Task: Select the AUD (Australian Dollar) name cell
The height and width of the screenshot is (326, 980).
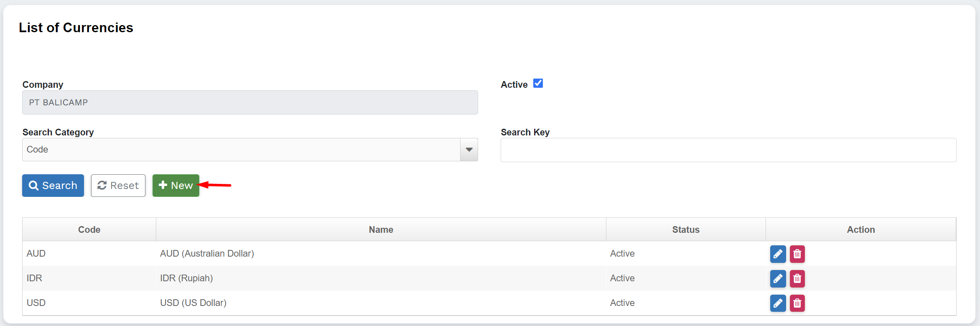Action: (207, 254)
